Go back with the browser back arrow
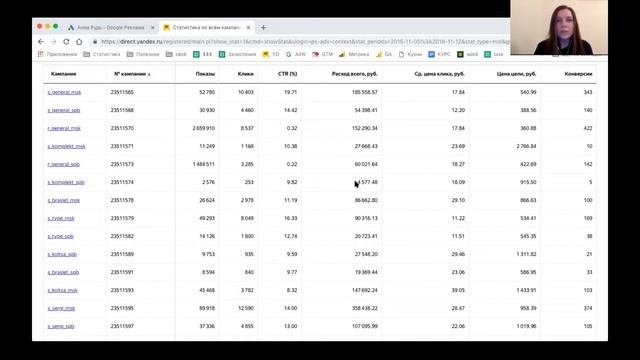640x360 pixels. [x=41, y=42]
